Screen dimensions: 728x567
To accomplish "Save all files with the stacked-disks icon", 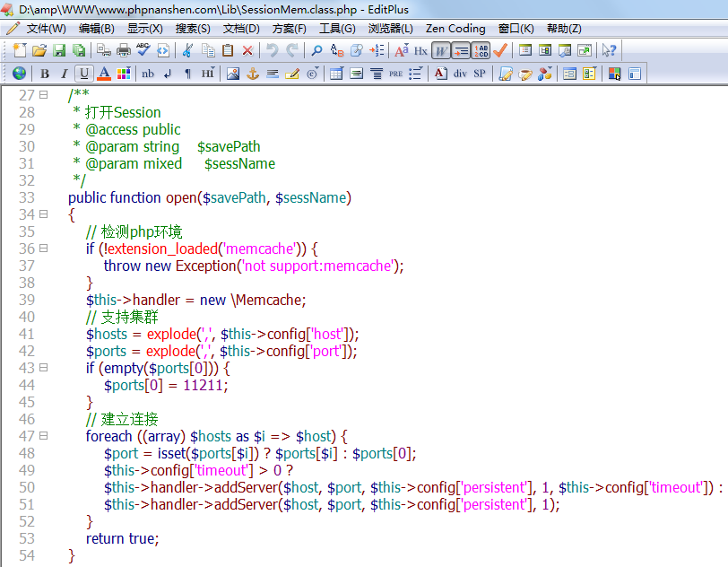I will tap(79, 50).
